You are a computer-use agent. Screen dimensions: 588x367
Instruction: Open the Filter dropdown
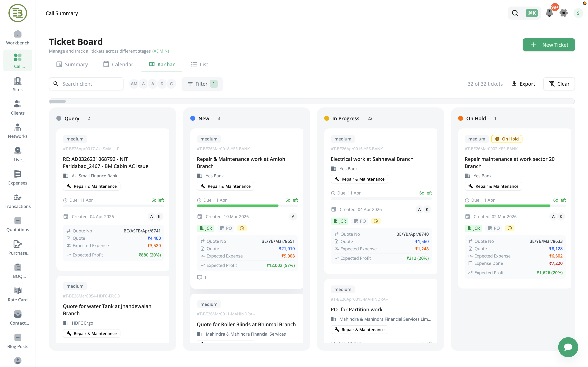[x=202, y=84]
